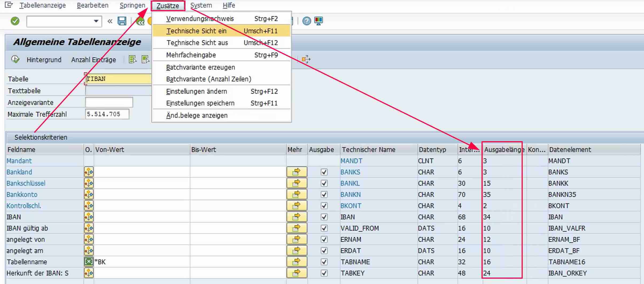This screenshot has width=644, height=284.
Task: Click the Hintergrund button
Action: tap(44, 60)
